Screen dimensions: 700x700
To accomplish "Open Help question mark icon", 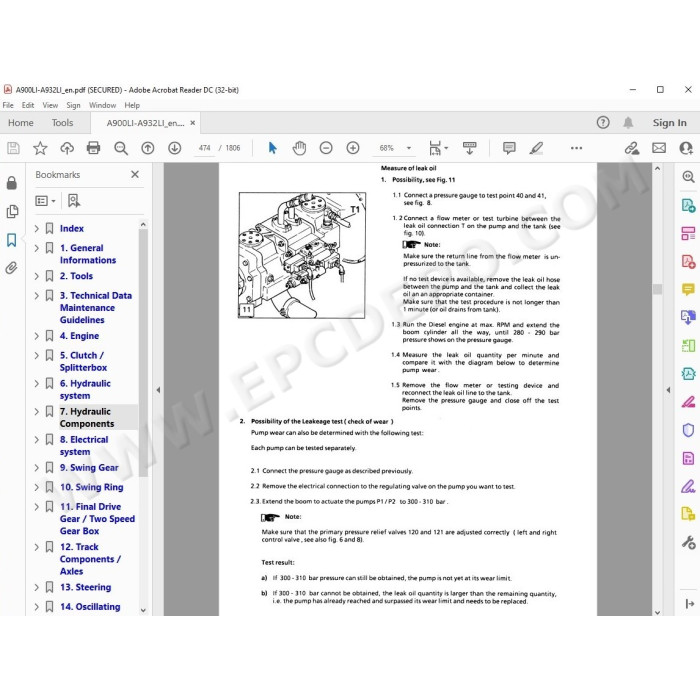I will pyautogui.click(x=603, y=122).
